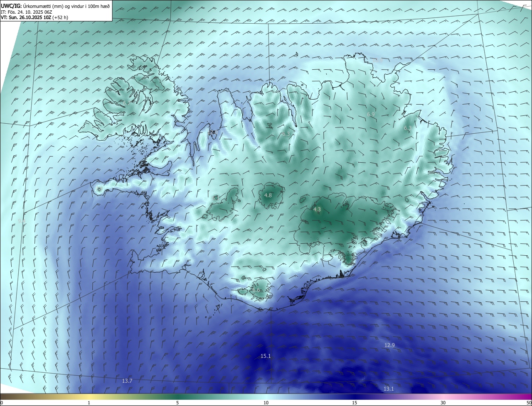532x406 pixels.
Task: Click the 15.1 value over the sea
Action: click(x=266, y=356)
